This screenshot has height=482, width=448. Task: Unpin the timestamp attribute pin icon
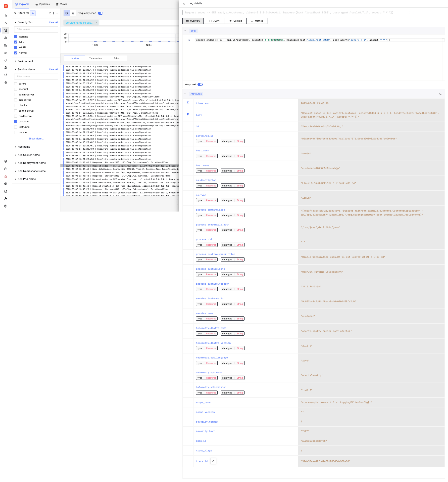click(188, 102)
